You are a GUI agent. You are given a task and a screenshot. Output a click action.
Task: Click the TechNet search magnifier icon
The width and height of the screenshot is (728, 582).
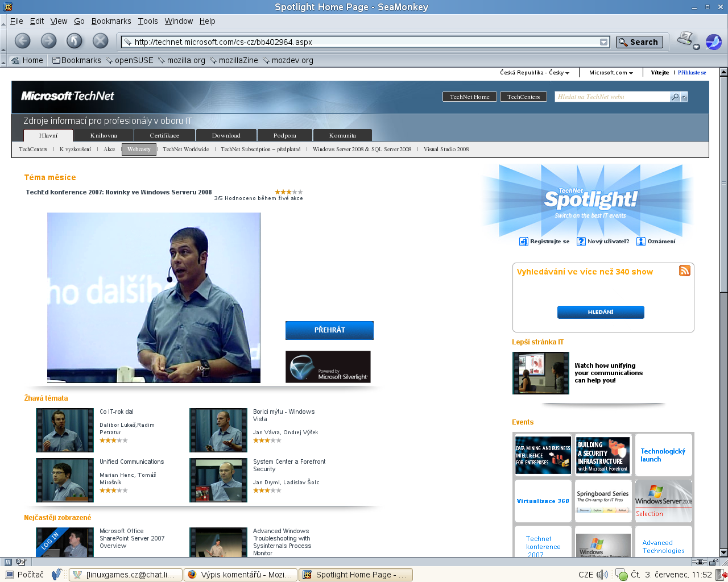tap(675, 97)
